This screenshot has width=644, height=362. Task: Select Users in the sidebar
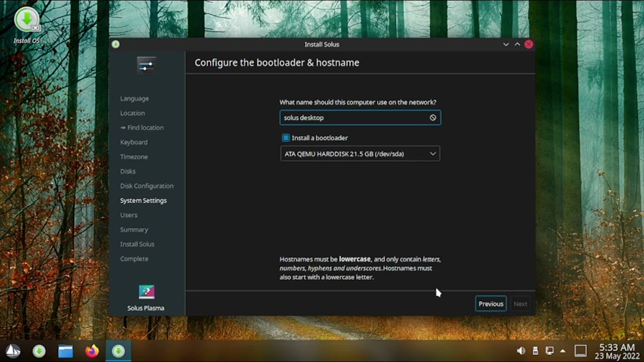point(129,215)
